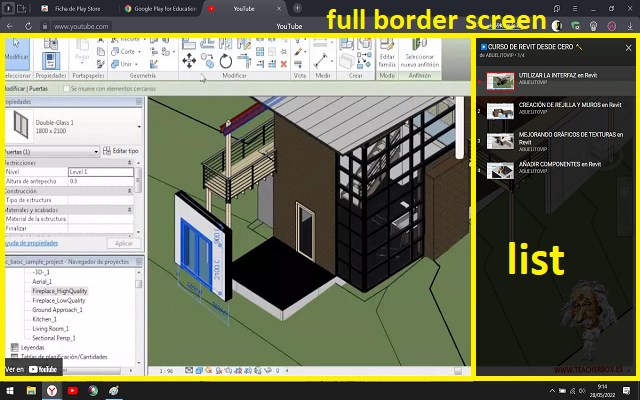Click the 1 : 96 view scale
Image resolution: width=640 pixels, height=400 pixels.
pyautogui.click(x=166, y=371)
